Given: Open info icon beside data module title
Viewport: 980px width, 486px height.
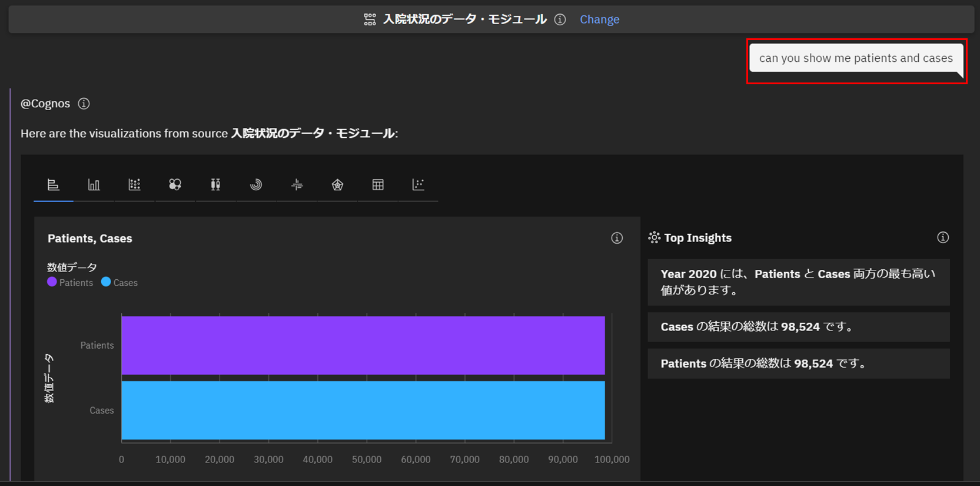Looking at the screenshot, I should click(x=560, y=19).
